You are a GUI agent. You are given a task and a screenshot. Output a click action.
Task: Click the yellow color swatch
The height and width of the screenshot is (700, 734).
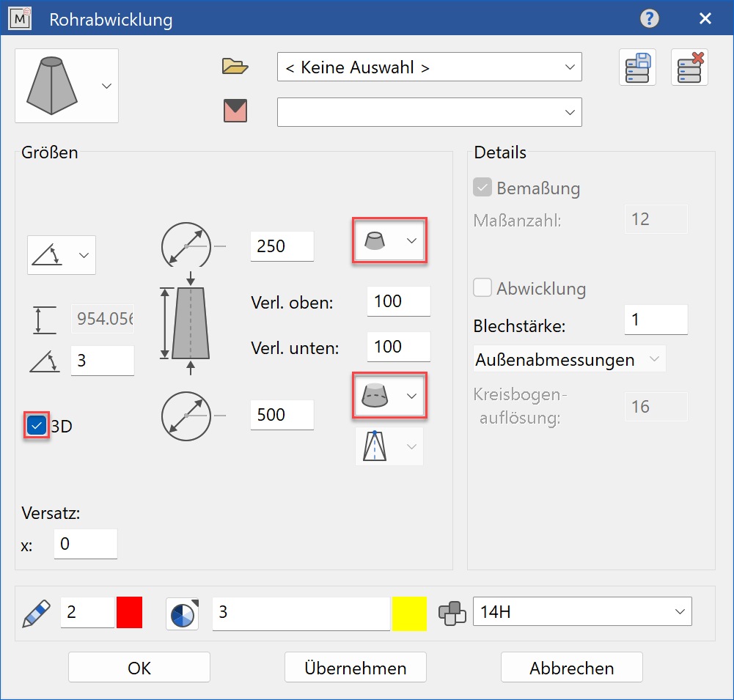(409, 614)
